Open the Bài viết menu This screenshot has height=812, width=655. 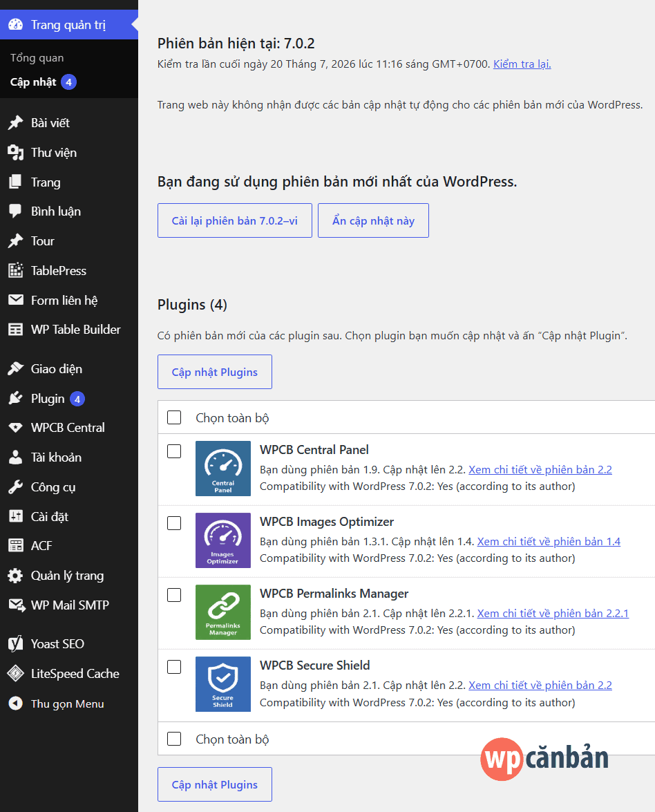tap(50, 123)
